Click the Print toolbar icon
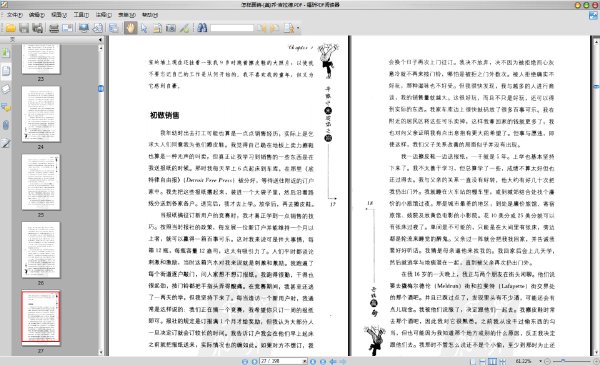Viewport: 600px width, 366px height. (x=54, y=28)
